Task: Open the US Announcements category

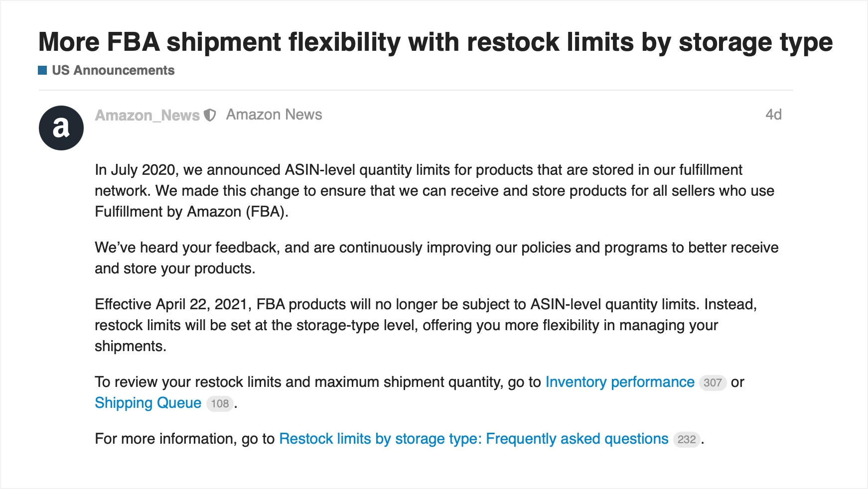Action: pos(113,70)
